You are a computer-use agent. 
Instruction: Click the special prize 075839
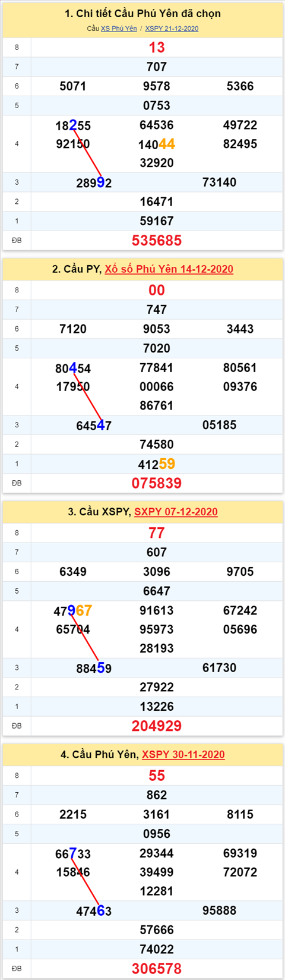click(x=157, y=483)
